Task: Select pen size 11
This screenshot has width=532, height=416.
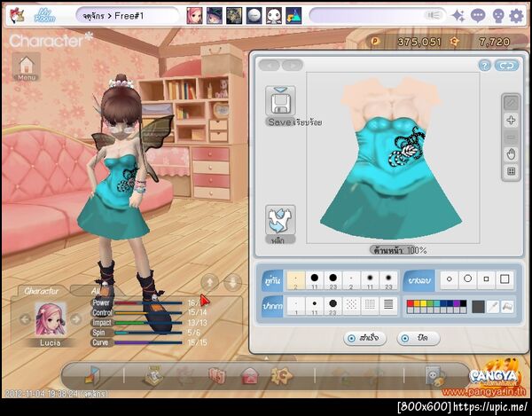Action: [x=315, y=306]
